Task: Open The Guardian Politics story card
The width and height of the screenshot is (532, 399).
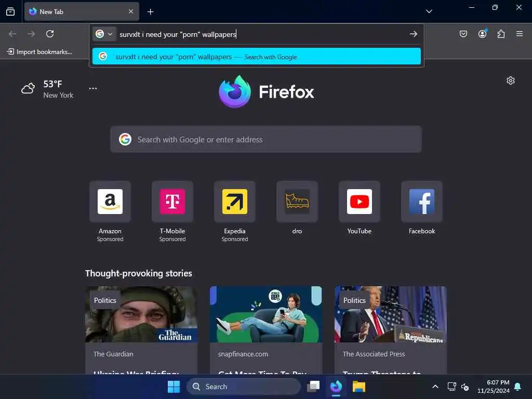Action: [141, 330]
